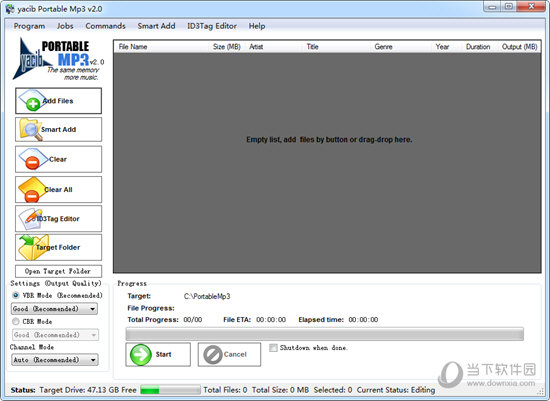Click the Clear red minus icon
The image size is (550, 401).
(32, 159)
